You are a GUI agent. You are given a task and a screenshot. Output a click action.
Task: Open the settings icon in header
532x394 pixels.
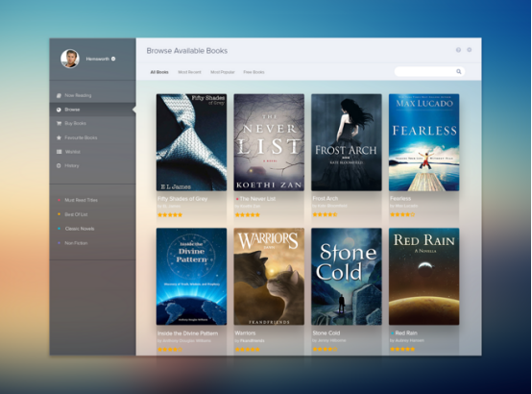coord(470,50)
